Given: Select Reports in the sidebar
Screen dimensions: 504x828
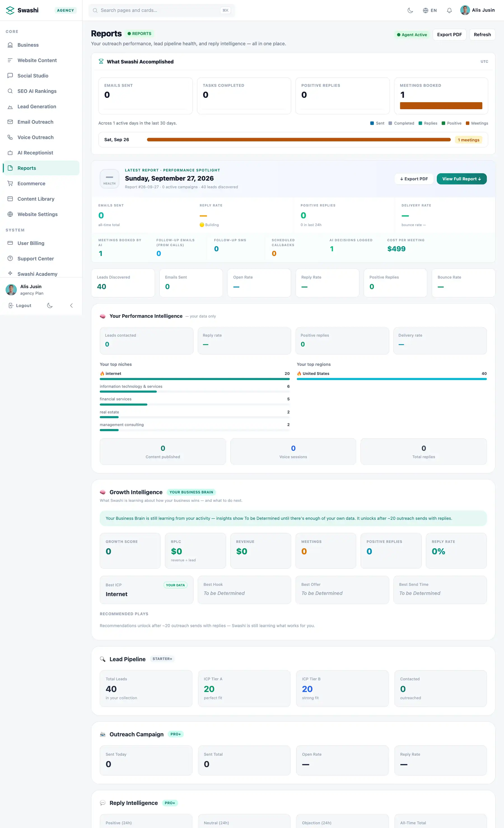Looking at the screenshot, I should [x=41, y=168].
